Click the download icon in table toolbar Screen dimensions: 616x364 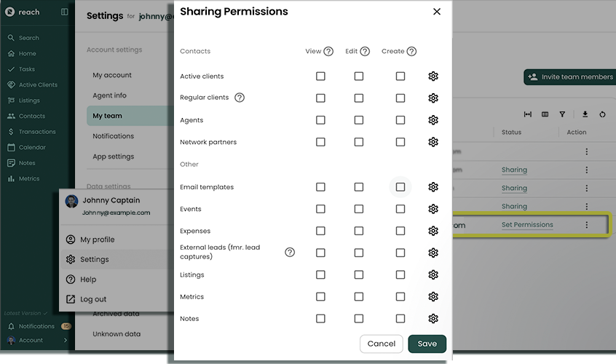tap(585, 114)
